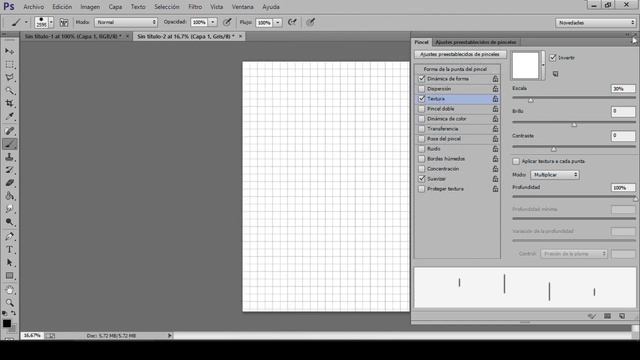Open texture Modo Multiplicar dropdown
The image size is (640, 360).
tap(555, 175)
